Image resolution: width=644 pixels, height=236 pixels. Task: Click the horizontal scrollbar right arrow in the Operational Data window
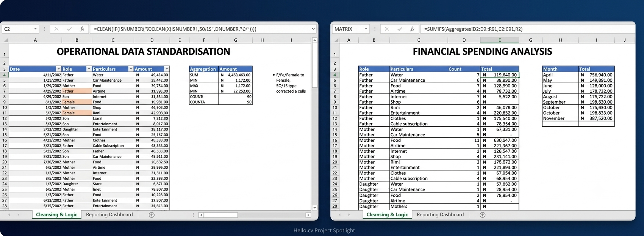[x=308, y=215]
